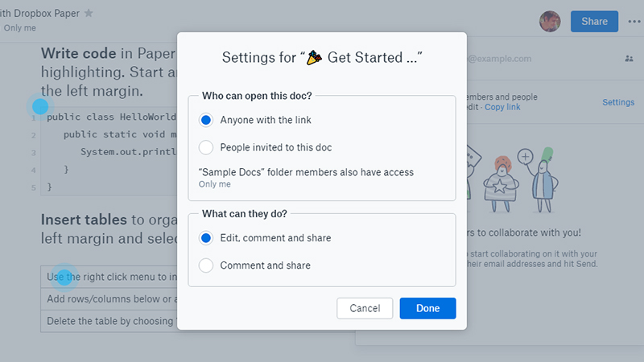Image resolution: width=644 pixels, height=362 pixels.
Task: Select 'People invited to this doc' option
Action: pyautogui.click(x=206, y=147)
